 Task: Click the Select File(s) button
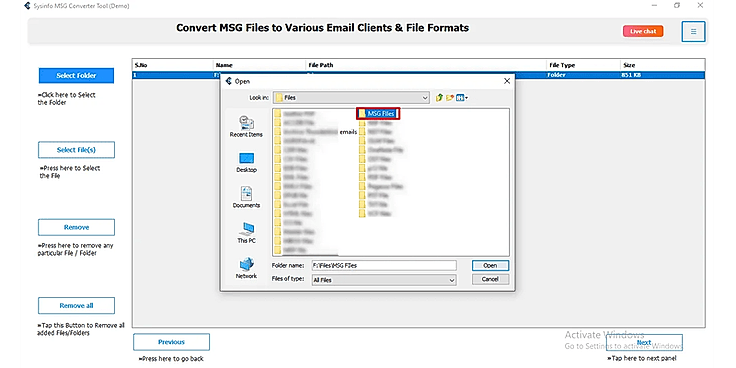pos(77,150)
